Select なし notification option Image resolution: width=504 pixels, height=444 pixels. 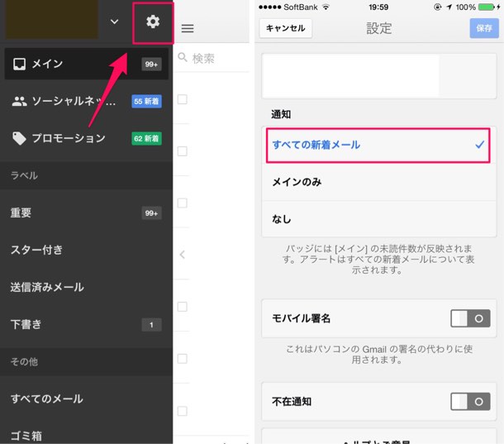tap(379, 219)
